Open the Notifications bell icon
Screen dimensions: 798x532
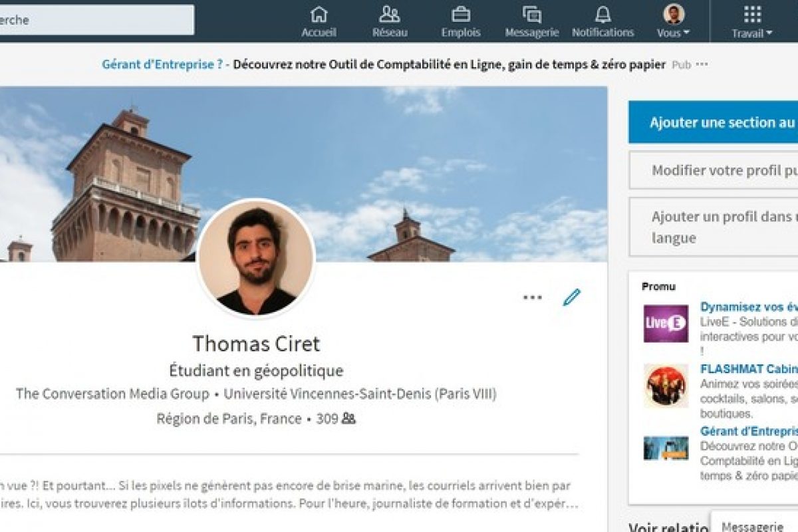coord(603,14)
